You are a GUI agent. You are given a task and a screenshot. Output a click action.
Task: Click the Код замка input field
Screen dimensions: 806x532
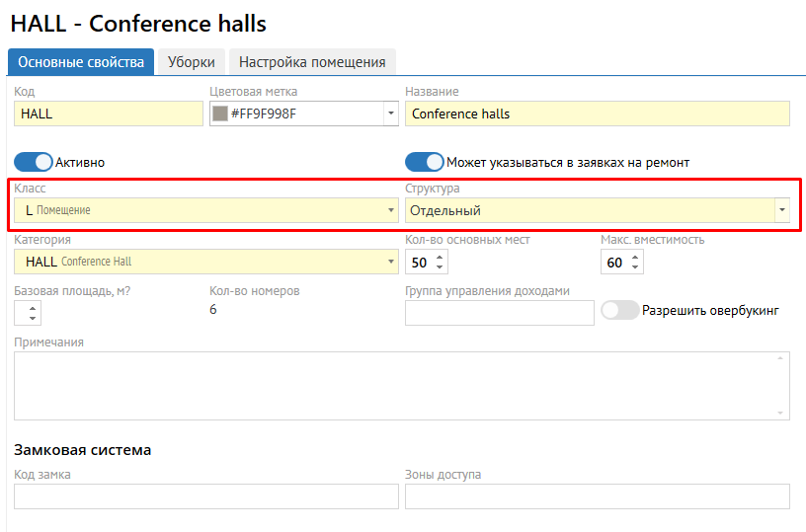[205, 496]
